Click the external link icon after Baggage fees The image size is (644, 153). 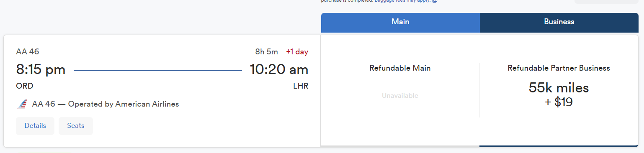pos(435,1)
